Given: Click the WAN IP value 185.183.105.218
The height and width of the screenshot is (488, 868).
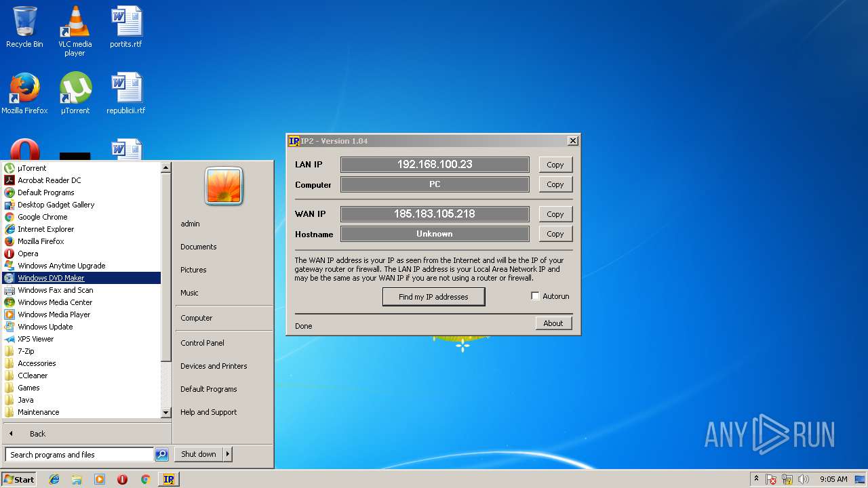Looking at the screenshot, I should pyautogui.click(x=435, y=214).
